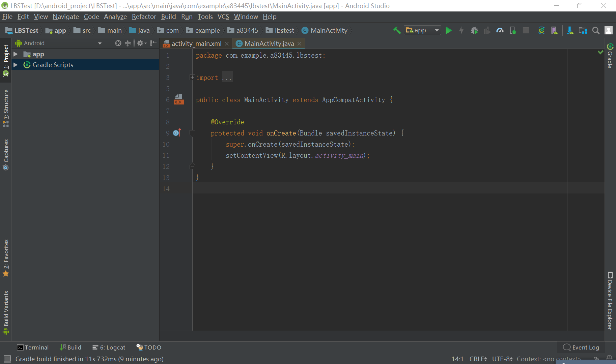Open the Device File Explorer side panel
This screenshot has width=616, height=364.
(x=610, y=300)
